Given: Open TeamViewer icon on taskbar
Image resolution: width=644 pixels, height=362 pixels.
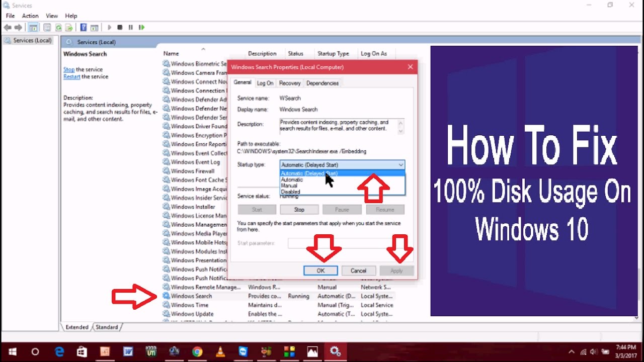Looking at the screenshot, I should point(244,351).
